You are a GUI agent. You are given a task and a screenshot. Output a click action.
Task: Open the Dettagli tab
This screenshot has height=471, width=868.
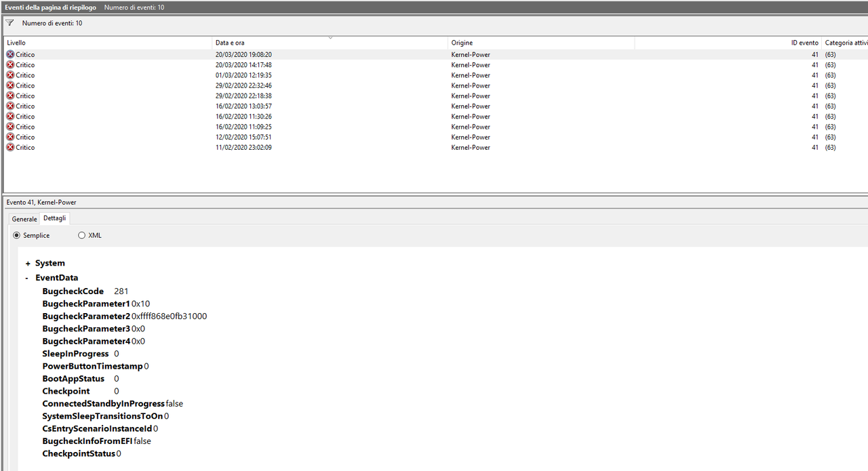point(55,218)
